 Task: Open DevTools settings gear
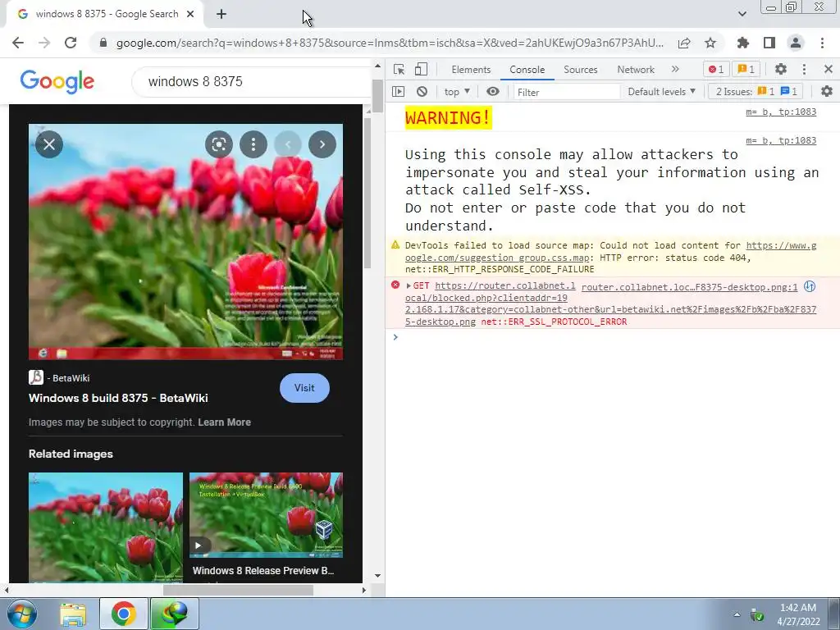tap(781, 69)
